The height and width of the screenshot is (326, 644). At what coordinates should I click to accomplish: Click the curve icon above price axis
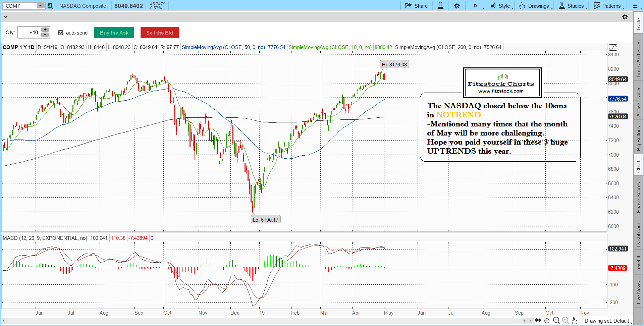point(613,47)
